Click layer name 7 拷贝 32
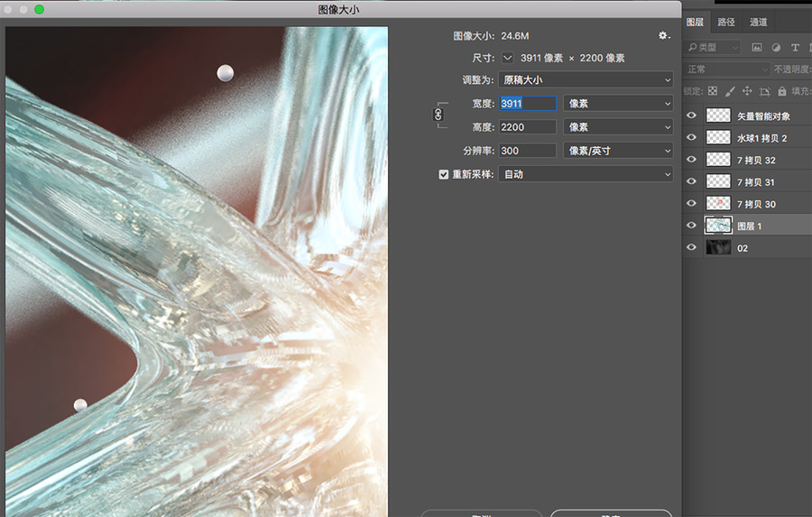This screenshot has width=812, height=517. click(756, 160)
